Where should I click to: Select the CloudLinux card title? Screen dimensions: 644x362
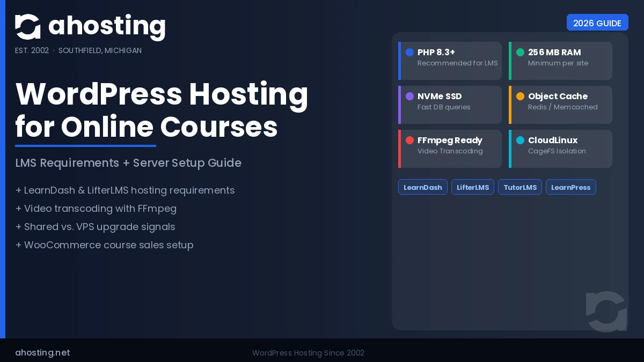pyautogui.click(x=553, y=141)
